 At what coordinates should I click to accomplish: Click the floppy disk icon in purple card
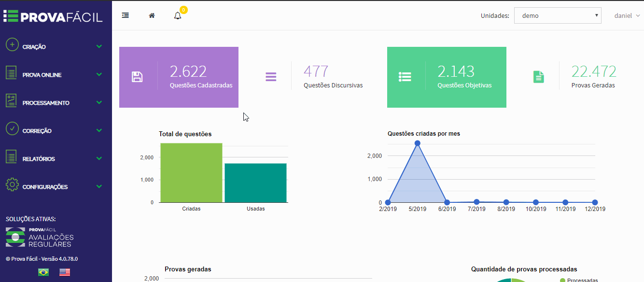pyautogui.click(x=137, y=77)
